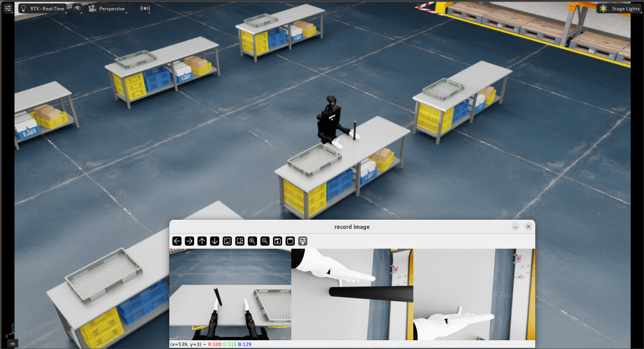The height and width of the screenshot is (349, 644).
Task: Click the robot's head camera view thumbnail
Action: click(x=230, y=294)
